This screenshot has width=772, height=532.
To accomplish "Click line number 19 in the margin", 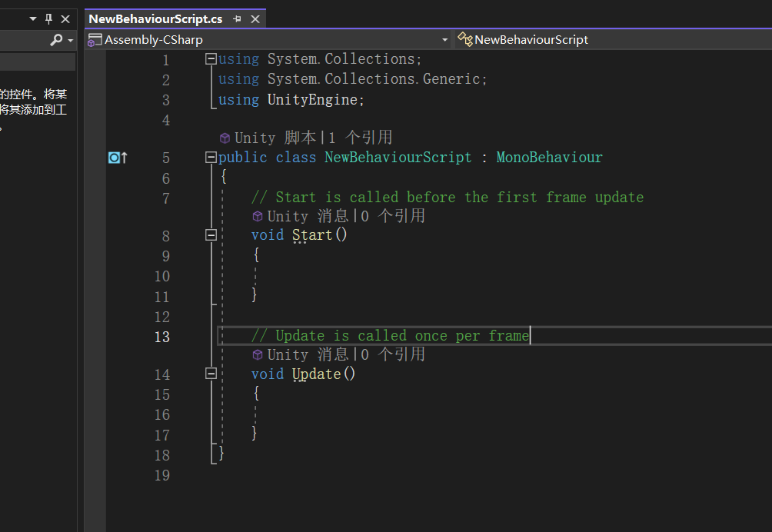I will 162,475.
